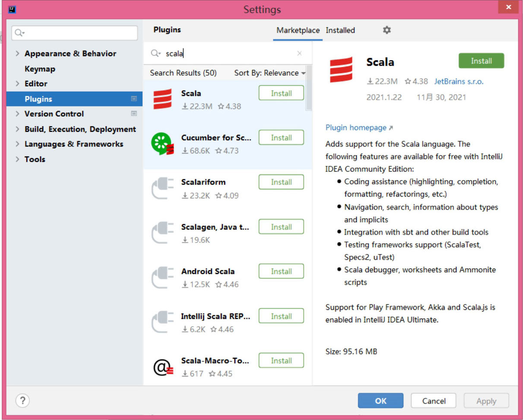Click the Android Scala plugin name

(208, 271)
